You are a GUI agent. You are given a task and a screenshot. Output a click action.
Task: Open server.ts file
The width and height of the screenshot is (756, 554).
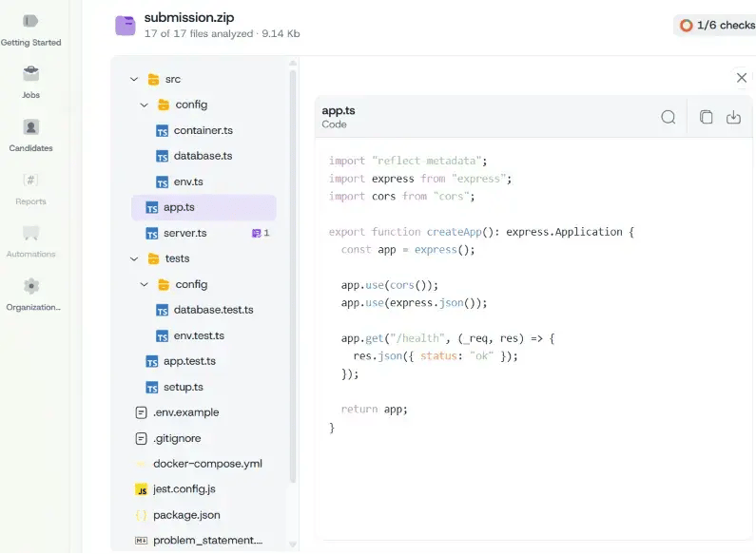(185, 233)
